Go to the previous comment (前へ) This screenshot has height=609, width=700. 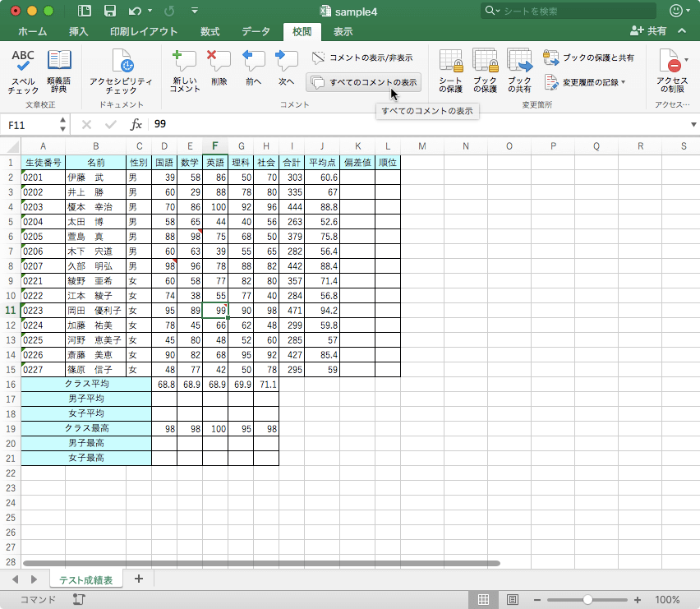(x=253, y=68)
